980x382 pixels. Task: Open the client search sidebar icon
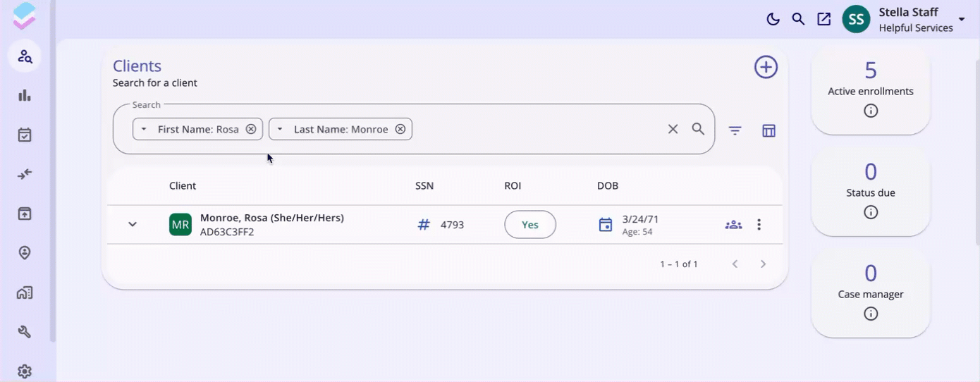pos(25,56)
